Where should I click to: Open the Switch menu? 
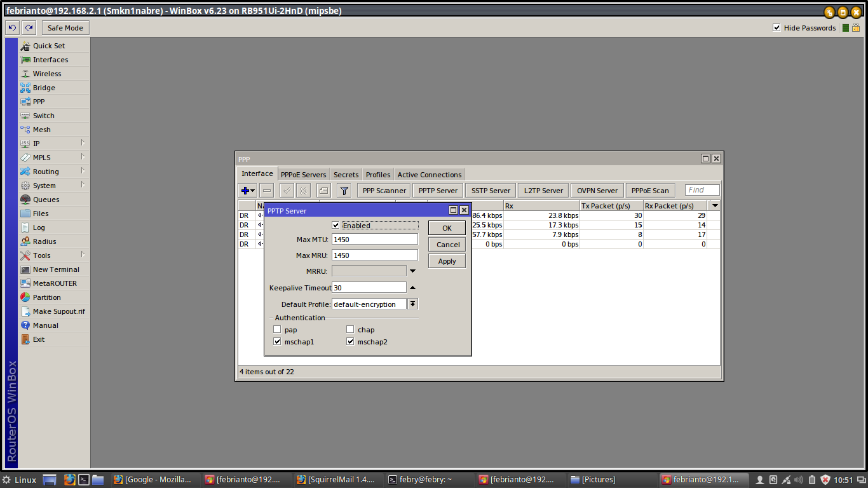(x=53, y=116)
